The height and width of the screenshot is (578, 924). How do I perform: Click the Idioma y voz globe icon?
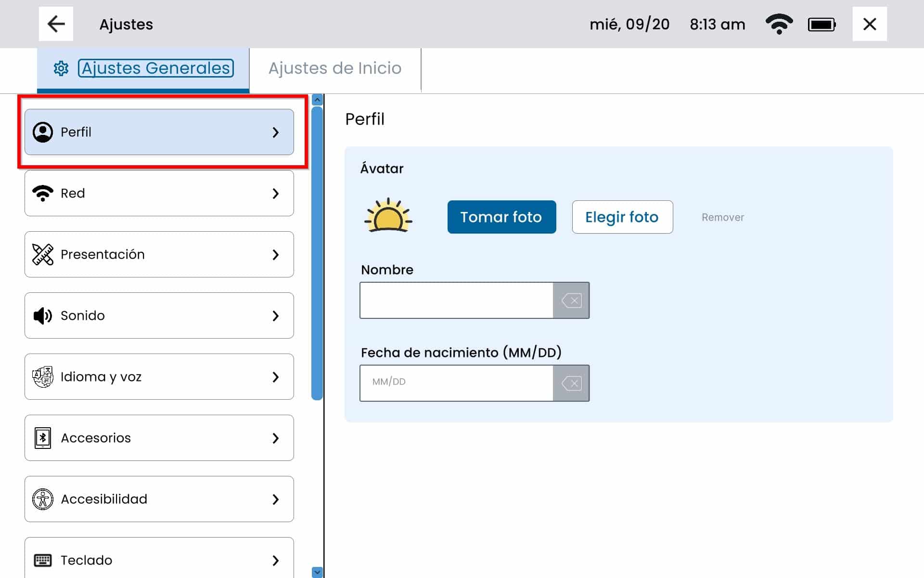43,377
